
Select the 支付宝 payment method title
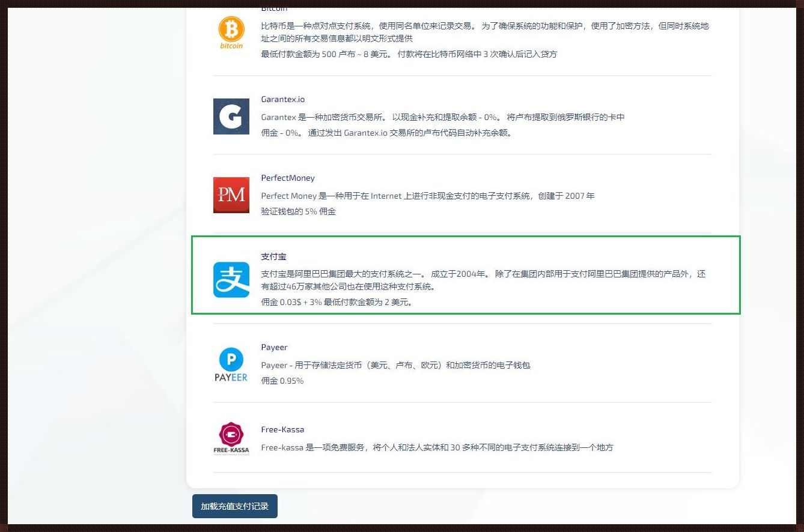click(273, 256)
